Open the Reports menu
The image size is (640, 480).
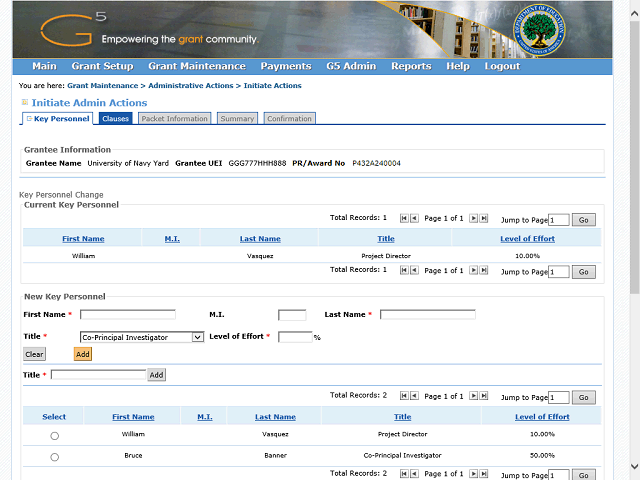pyautogui.click(x=411, y=66)
